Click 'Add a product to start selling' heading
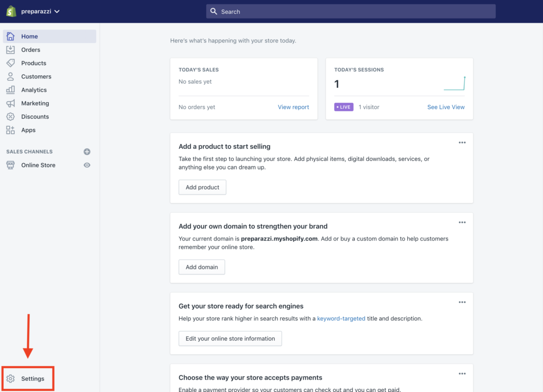The image size is (543, 392). click(x=224, y=146)
